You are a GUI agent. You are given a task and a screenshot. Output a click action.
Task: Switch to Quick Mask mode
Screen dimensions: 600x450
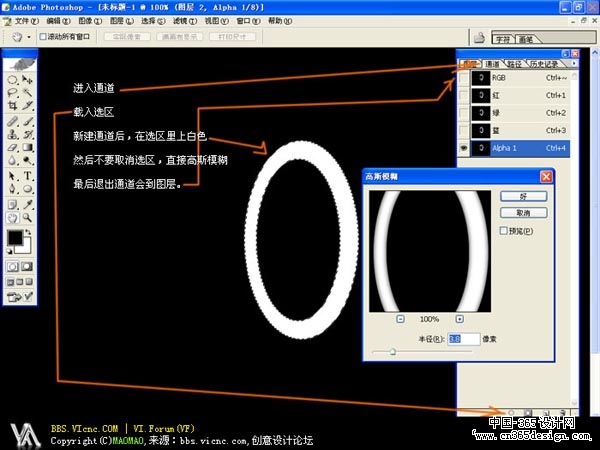[27, 266]
